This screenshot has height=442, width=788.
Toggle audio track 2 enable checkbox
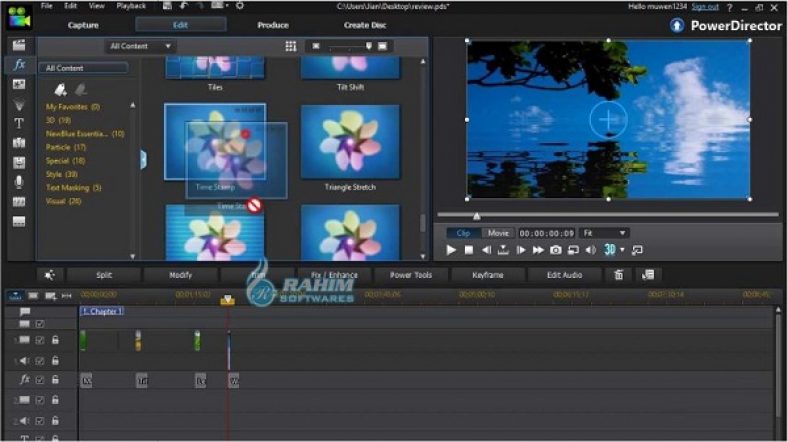click(x=40, y=421)
